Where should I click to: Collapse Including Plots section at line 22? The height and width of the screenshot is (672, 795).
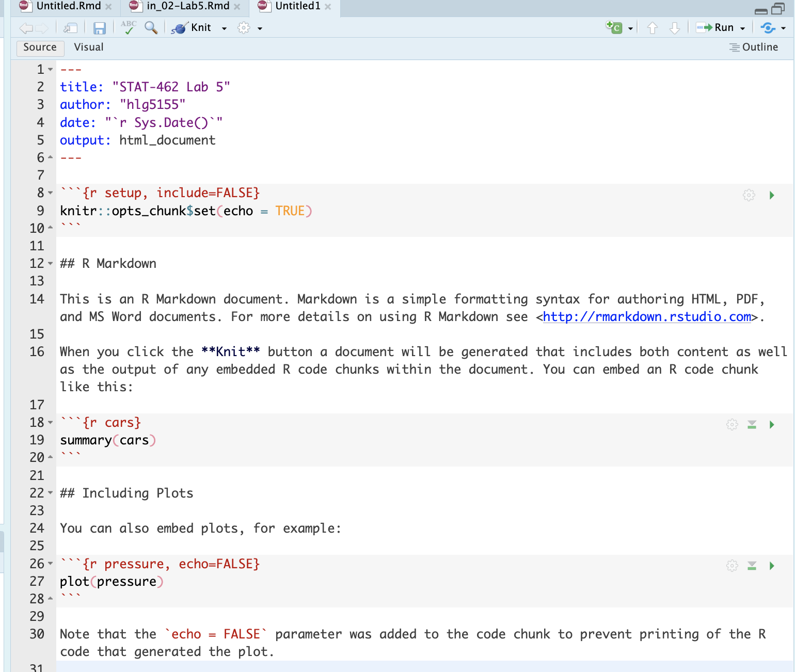pos(51,493)
